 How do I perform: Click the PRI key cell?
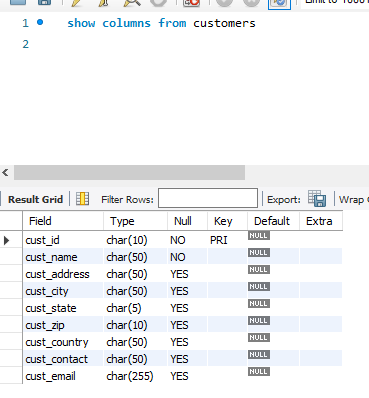pos(227,240)
